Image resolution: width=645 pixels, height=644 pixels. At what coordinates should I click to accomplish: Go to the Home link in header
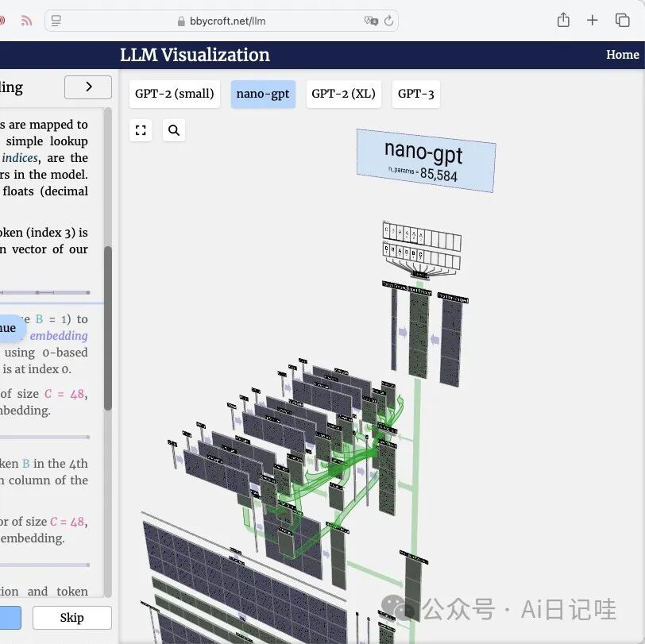(623, 55)
